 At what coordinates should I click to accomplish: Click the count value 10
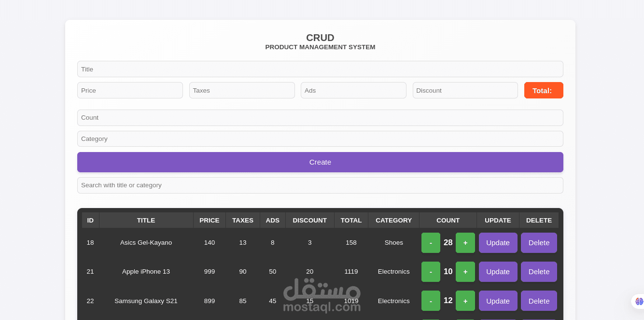point(448,272)
